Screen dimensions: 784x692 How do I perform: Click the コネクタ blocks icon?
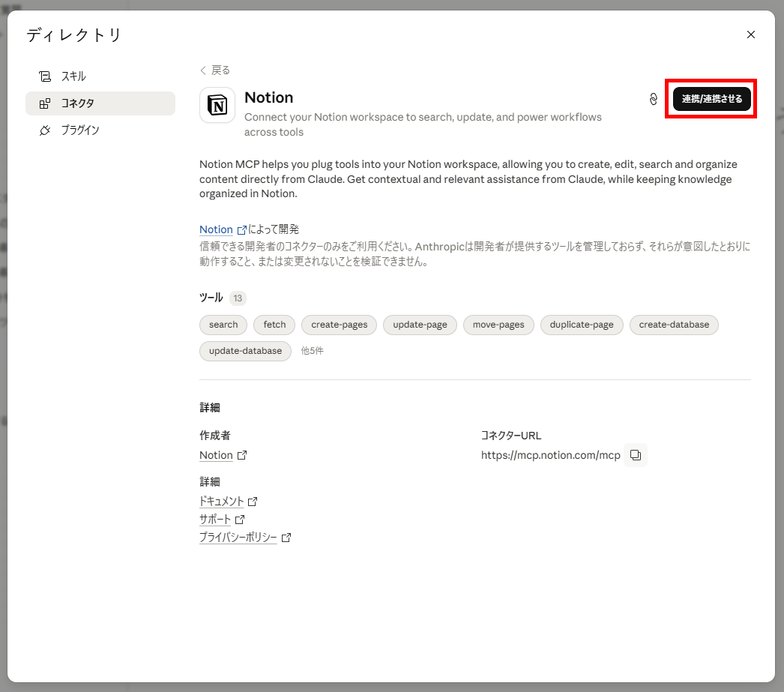click(x=45, y=103)
